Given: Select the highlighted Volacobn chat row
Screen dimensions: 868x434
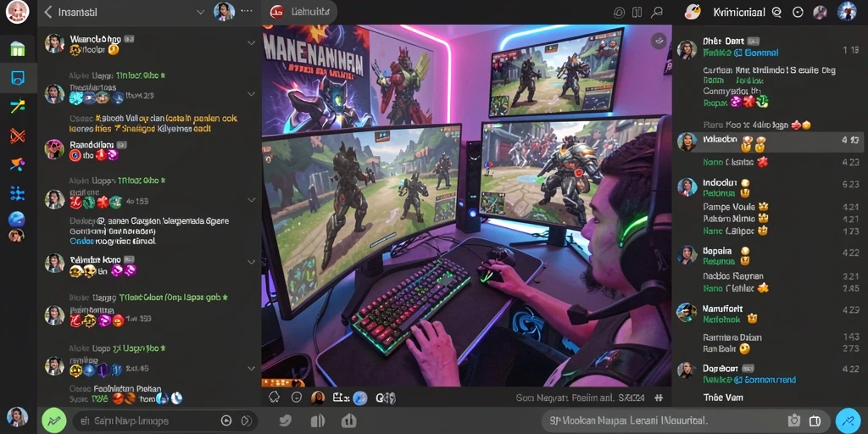Looking at the screenshot, I should point(770,142).
